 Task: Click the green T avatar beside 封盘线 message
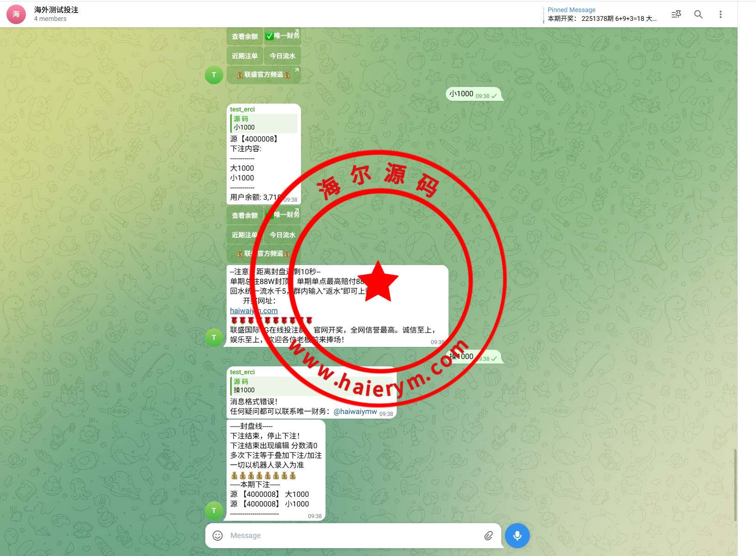pyautogui.click(x=214, y=510)
